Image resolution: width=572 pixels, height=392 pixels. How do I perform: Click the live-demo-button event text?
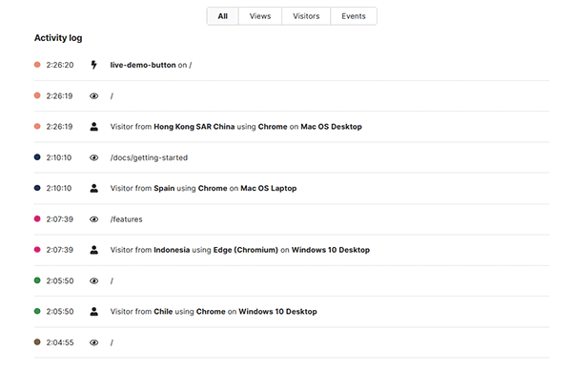(143, 65)
